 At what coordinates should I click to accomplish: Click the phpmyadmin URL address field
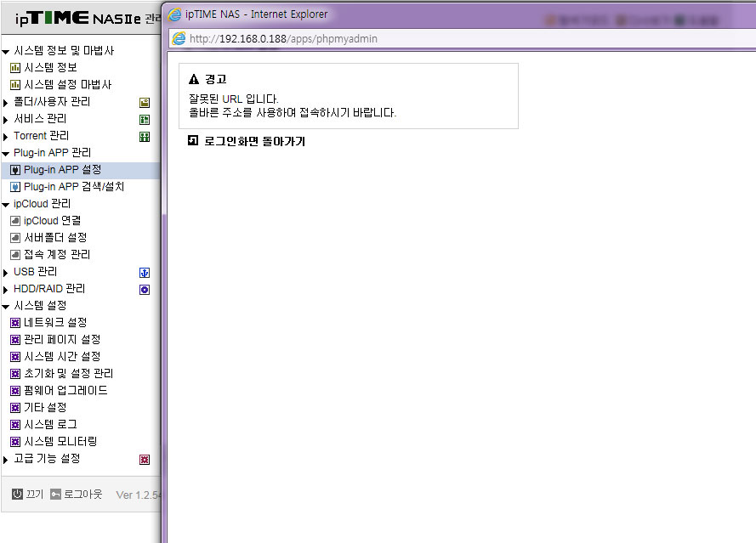(x=463, y=38)
